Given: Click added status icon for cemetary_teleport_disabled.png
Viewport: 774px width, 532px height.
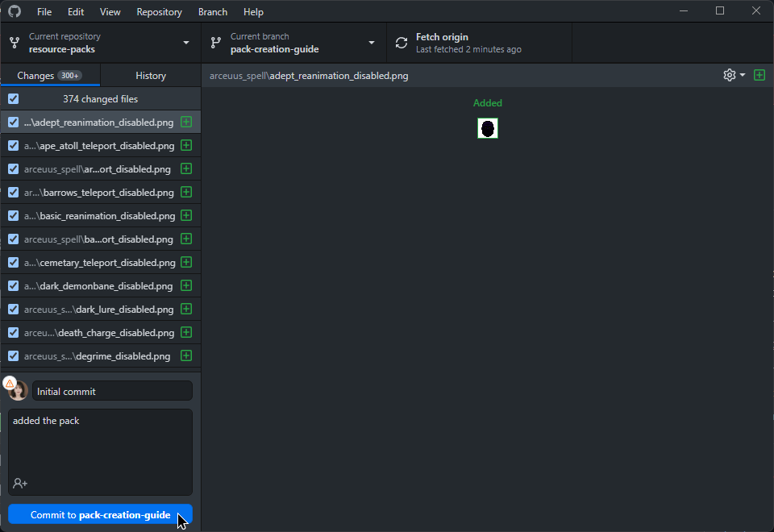Looking at the screenshot, I should (186, 262).
